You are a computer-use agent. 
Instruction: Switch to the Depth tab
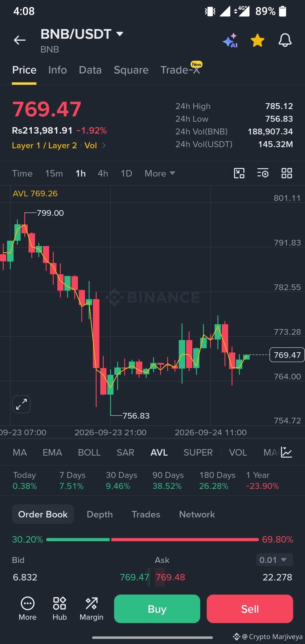pos(100,514)
